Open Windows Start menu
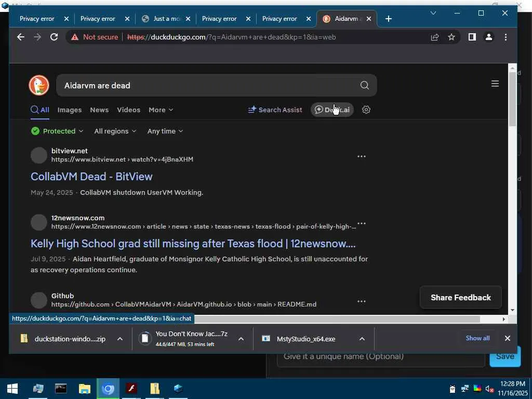Screen dimensions: 532x399 point(12,389)
